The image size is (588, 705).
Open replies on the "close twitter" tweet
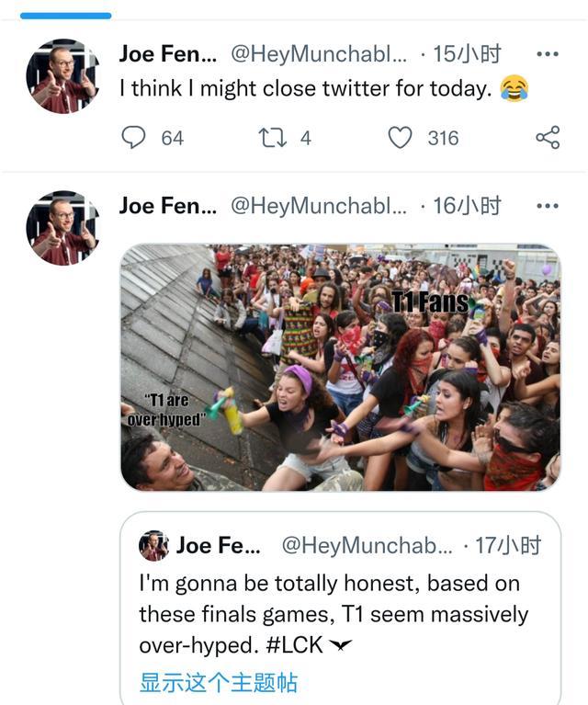coord(134,138)
